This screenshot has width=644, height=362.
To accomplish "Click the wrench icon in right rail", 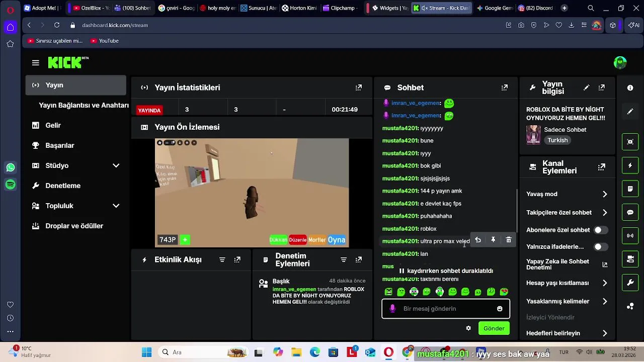I will click(x=630, y=283).
